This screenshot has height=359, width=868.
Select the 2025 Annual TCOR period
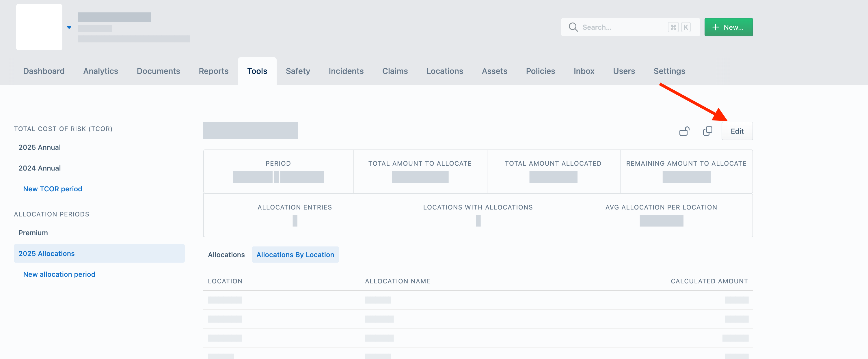(40, 147)
